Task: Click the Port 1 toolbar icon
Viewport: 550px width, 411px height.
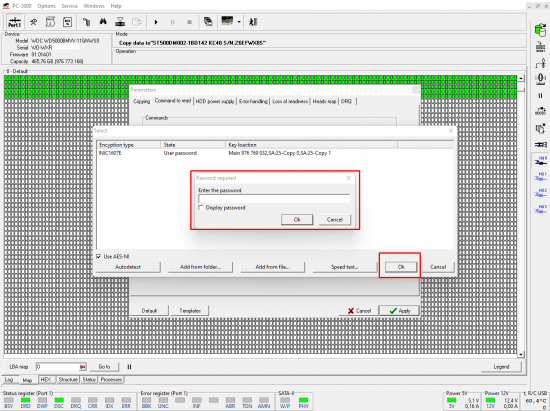Action: point(15,22)
